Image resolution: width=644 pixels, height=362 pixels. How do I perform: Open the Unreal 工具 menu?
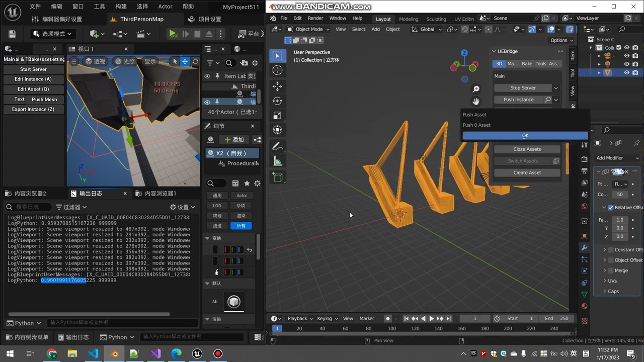(x=100, y=7)
